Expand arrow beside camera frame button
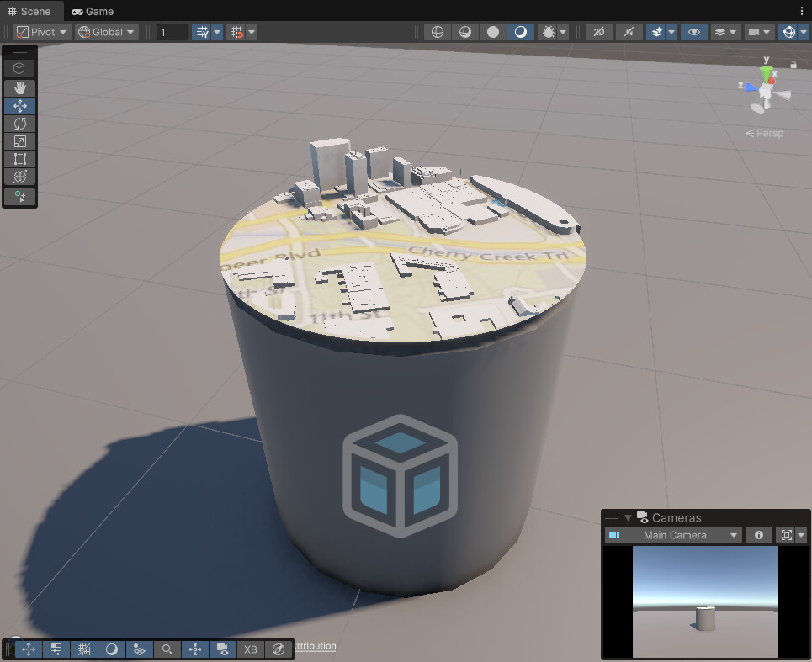The width and height of the screenshot is (812, 662). click(802, 535)
